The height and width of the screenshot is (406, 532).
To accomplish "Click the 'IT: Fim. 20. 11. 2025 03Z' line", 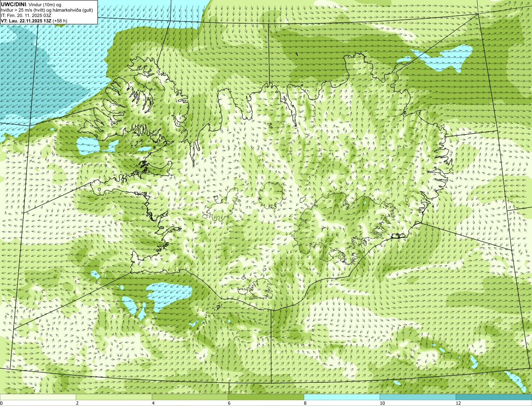I will [26, 15].
